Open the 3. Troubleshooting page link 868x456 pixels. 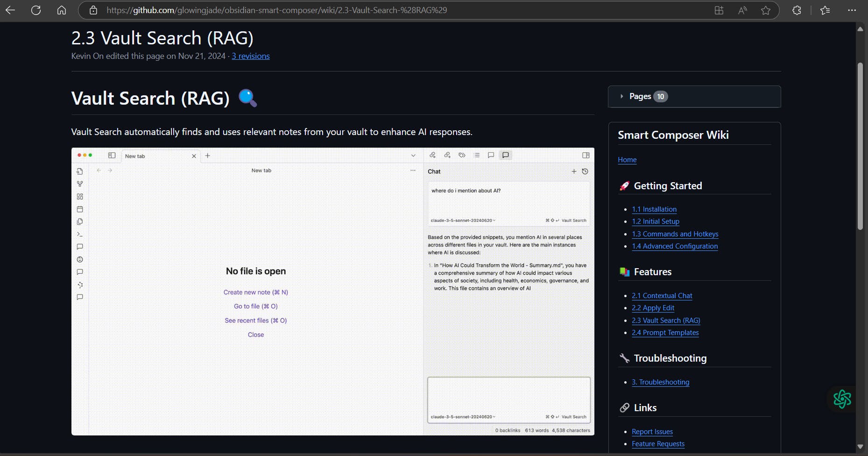tap(661, 382)
